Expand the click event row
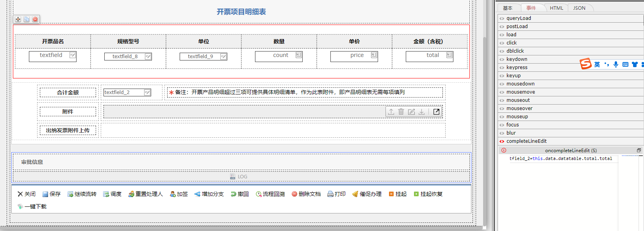The height and width of the screenshot is (231, 644). coord(571,43)
